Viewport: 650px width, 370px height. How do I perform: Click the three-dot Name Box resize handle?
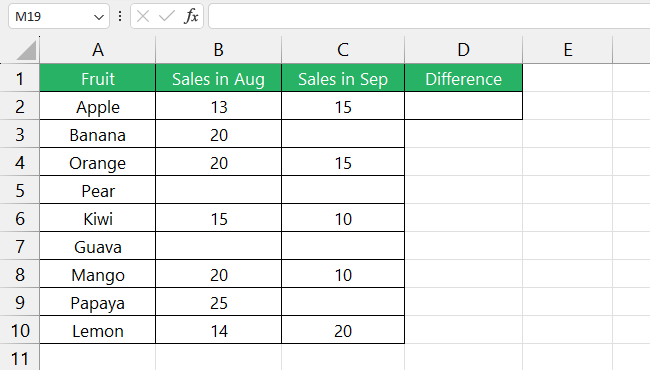click(x=120, y=16)
